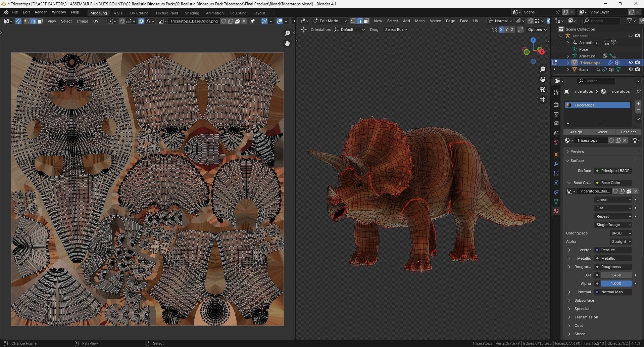Image resolution: width=644 pixels, height=347 pixels.
Task: Enable fake user for Triceratops_BaseColor.png image
Action: click(x=224, y=21)
